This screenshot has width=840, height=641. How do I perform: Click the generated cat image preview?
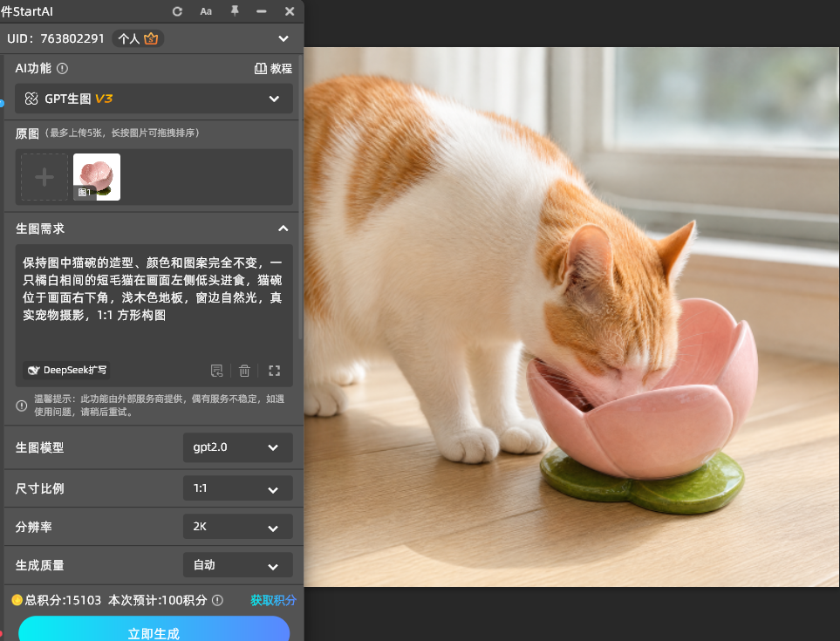[571, 317]
